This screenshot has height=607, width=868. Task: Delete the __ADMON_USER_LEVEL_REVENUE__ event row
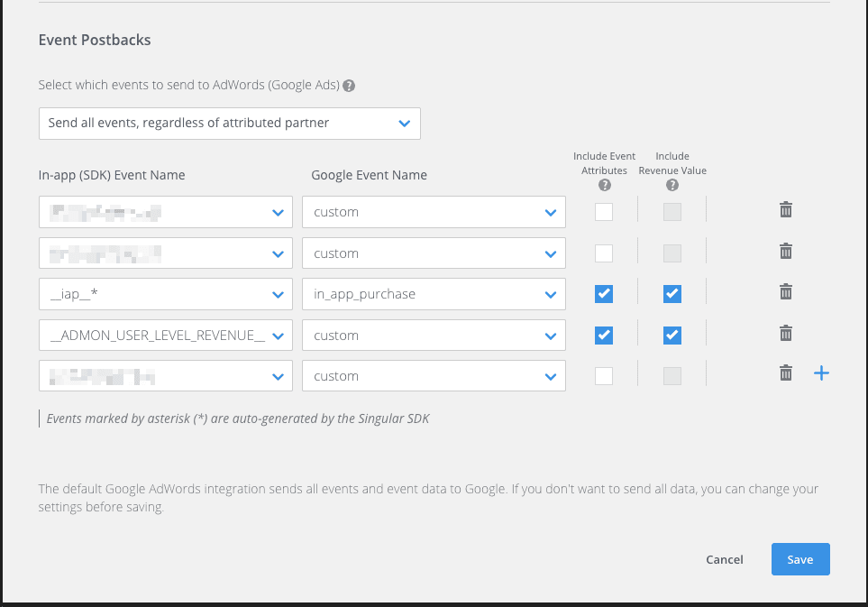coord(785,334)
